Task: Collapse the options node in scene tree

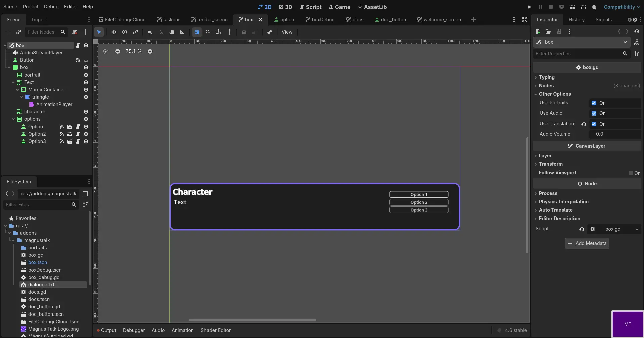Action: (x=13, y=119)
